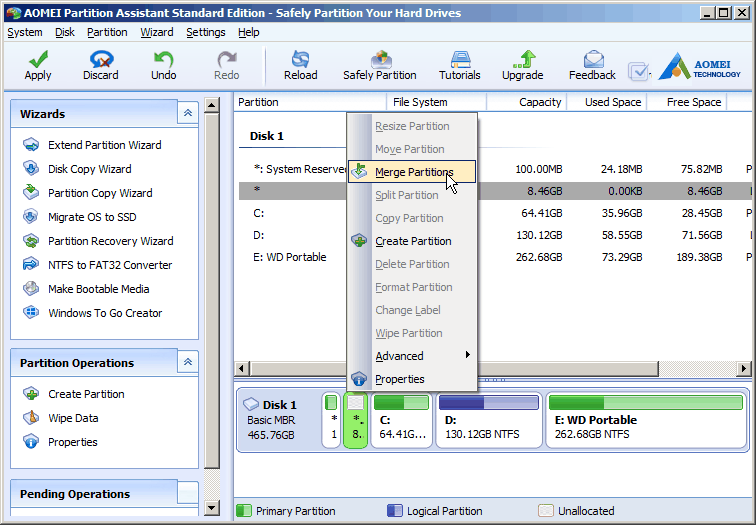Sort by the Free Space column header
756x525 pixels.
pyautogui.click(x=687, y=102)
